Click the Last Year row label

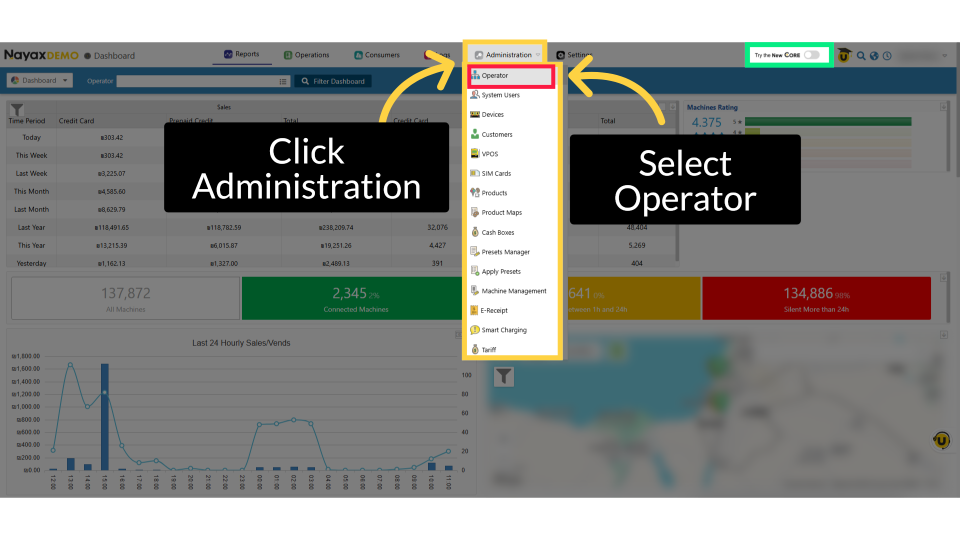coord(31,227)
